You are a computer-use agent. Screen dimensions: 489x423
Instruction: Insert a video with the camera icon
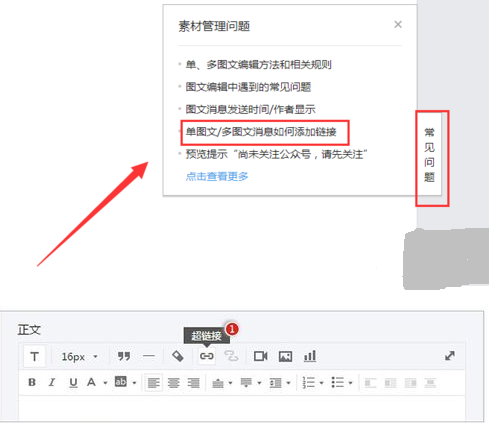pyautogui.click(x=260, y=356)
